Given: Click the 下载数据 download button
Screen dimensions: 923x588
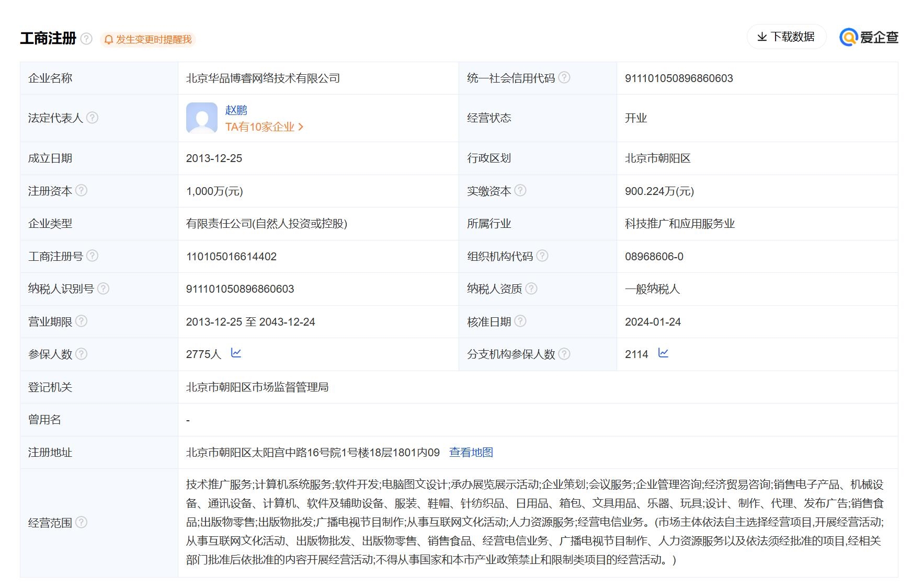Looking at the screenshot, I should pyautogui.click(x=786, y=37).
